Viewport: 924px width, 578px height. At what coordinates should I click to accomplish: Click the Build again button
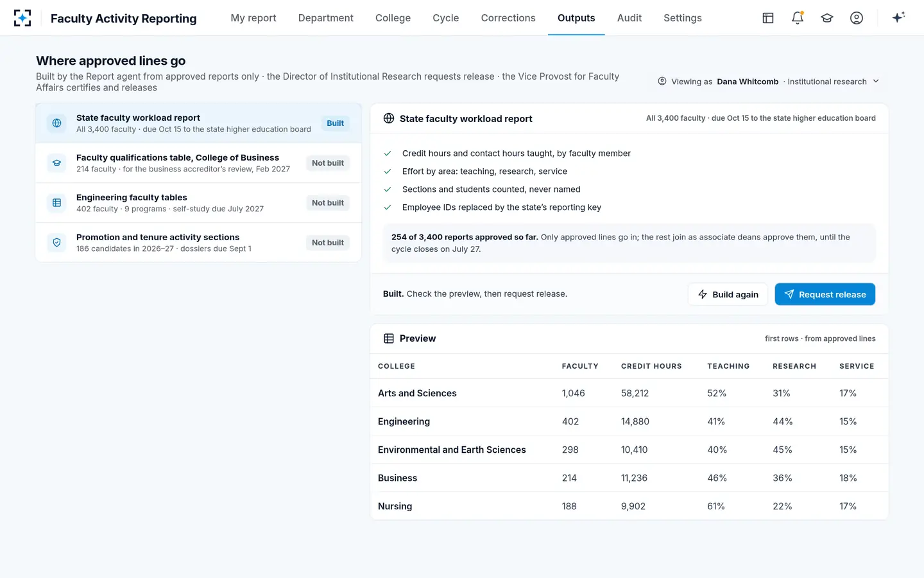click(x=728, y=294)
